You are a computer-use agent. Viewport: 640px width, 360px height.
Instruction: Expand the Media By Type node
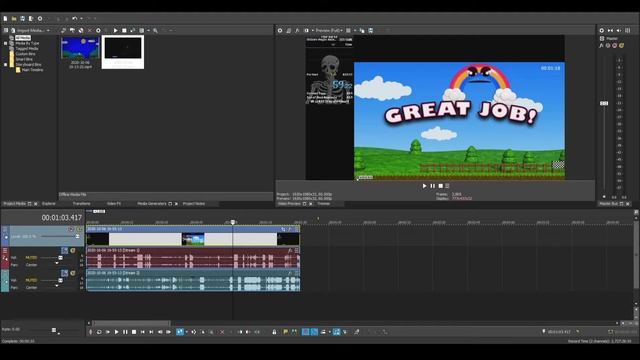[6, 43]
